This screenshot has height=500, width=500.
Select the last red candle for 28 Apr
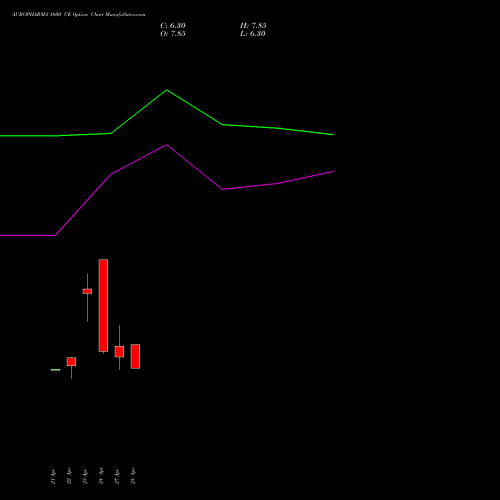(135, 356)
